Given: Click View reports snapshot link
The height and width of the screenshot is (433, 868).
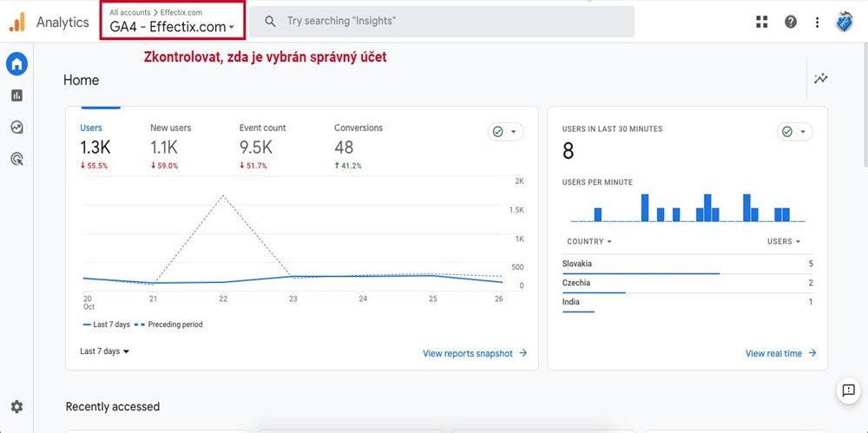Looking at the screenshot, I should click(x=475, y=353).
